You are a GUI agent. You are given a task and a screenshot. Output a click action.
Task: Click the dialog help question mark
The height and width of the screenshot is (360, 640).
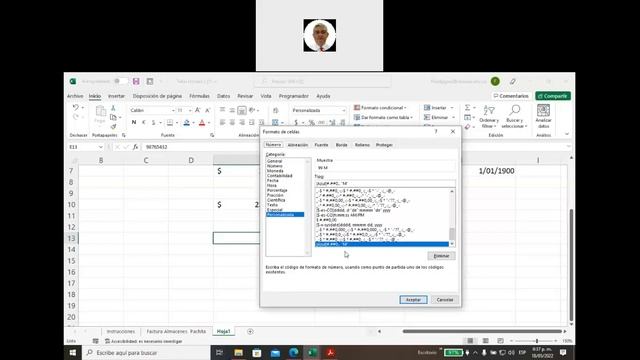click(436, 131)
